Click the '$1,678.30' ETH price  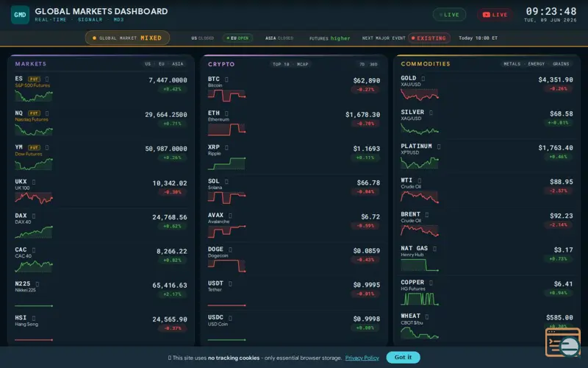(362, 115)
